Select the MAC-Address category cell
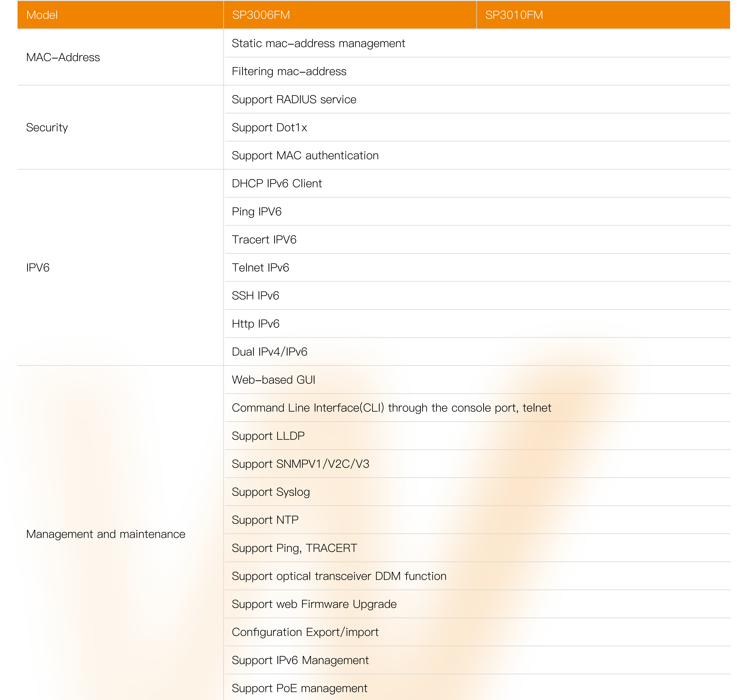 pyautogui.click(x=63, y=57)
